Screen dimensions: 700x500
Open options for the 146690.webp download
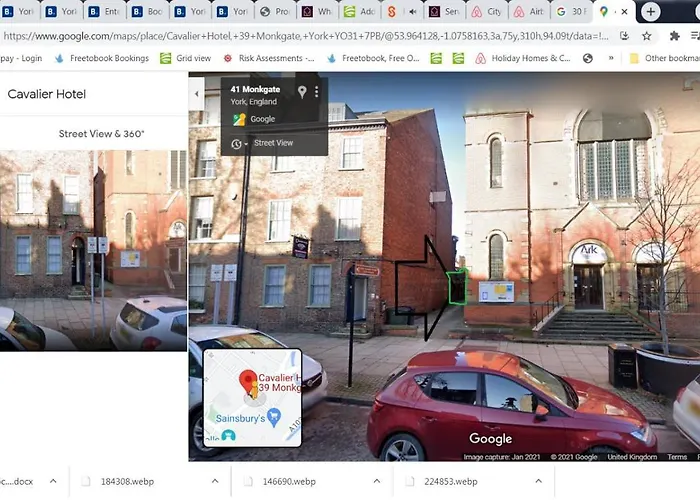377,481
